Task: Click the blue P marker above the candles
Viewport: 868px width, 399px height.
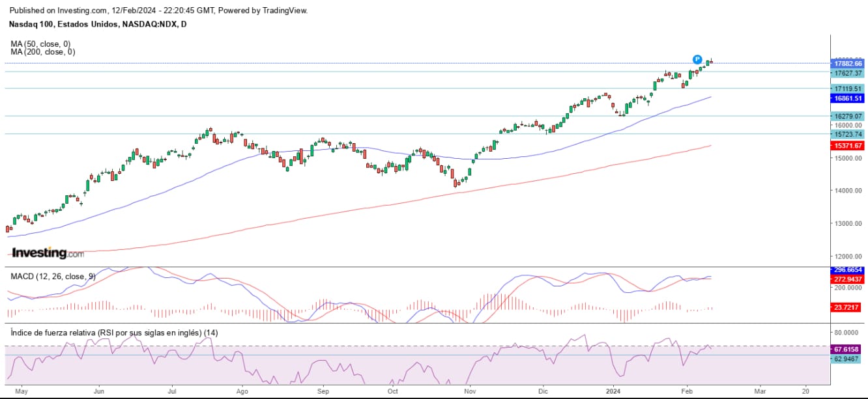Action: tap(697, 59)
